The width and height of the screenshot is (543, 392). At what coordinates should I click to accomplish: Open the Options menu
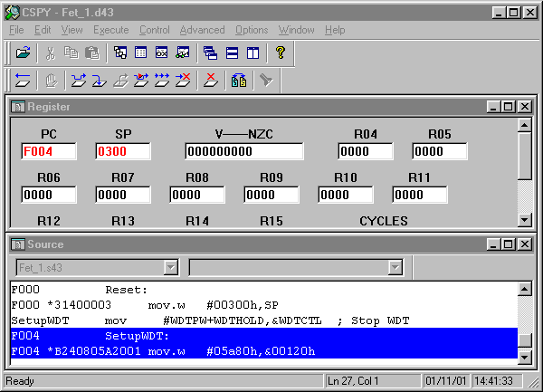click(252, 30)
